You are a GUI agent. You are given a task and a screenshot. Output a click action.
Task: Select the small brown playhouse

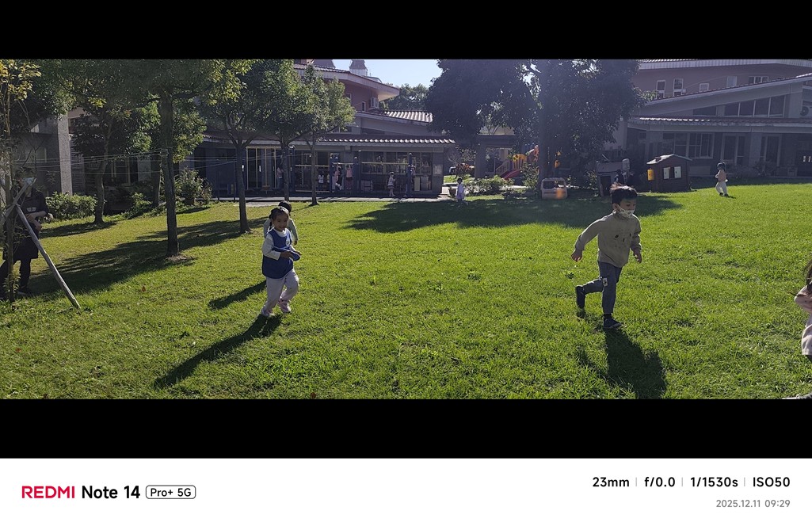coord(669,173)
